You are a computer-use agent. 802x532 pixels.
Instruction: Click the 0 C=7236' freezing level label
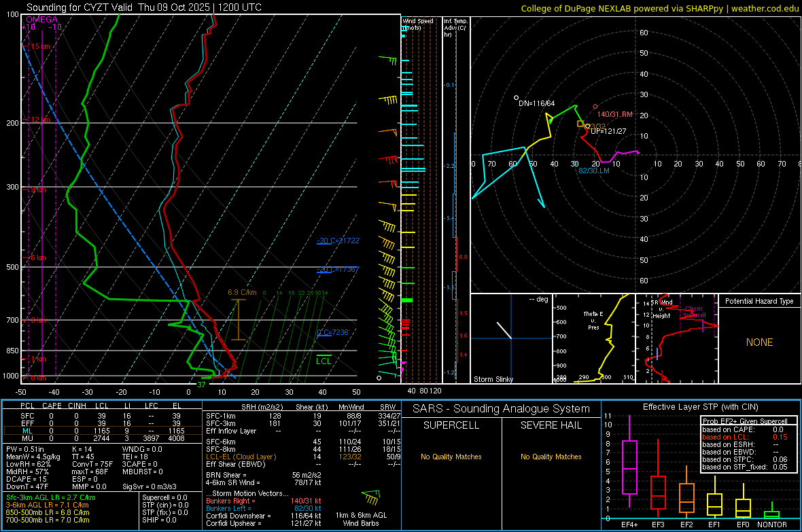tap(333, 332)
